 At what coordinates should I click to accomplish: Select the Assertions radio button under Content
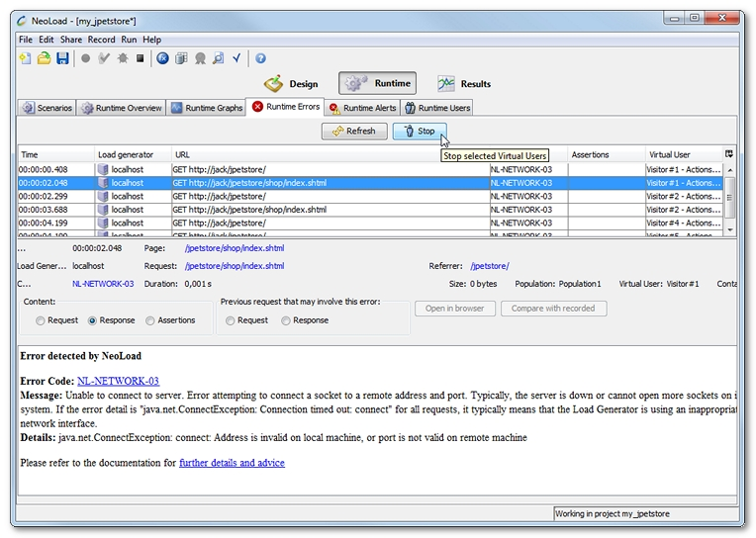click(150, 320)
